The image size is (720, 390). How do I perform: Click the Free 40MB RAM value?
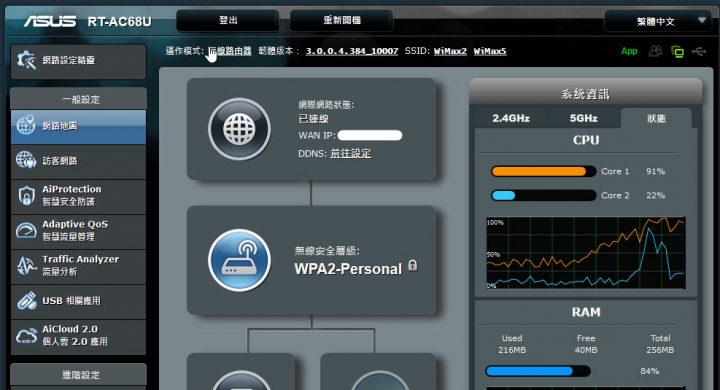point(586,350)
